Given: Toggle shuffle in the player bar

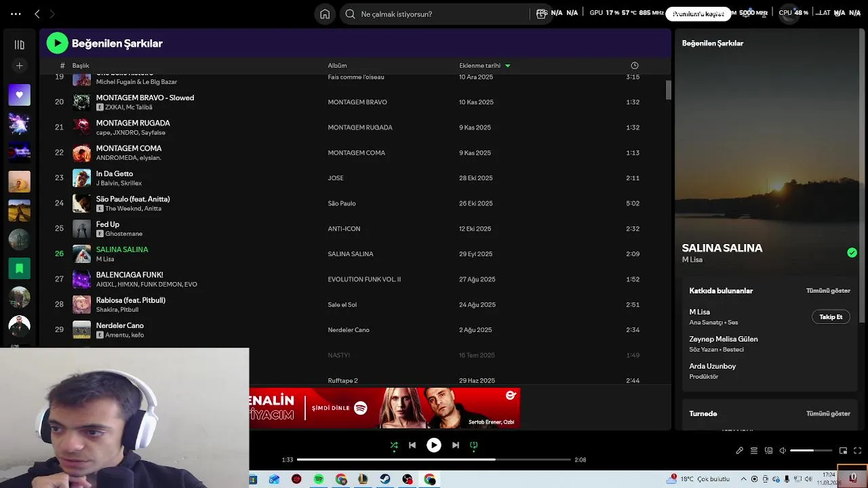Looking at the screenshot, I should pyautogui.click(x=394, y=445).
